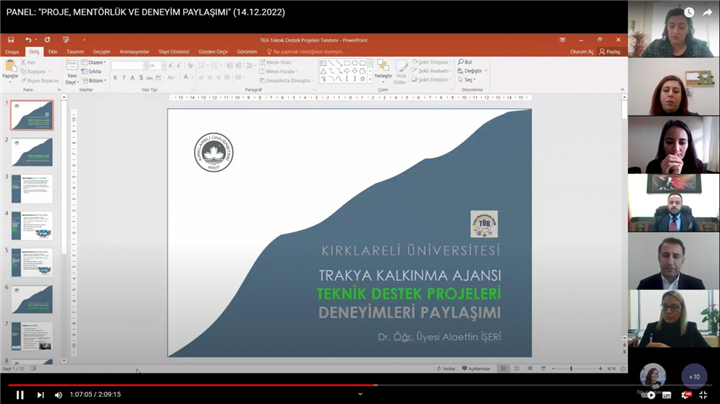Open the Ekle ribbon tab

point(53,52)
